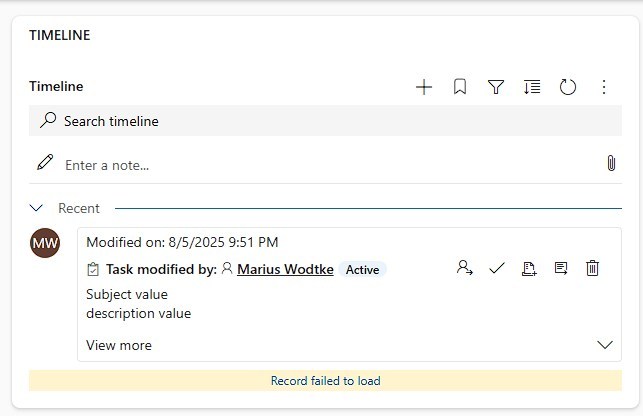Click the expand all records icon
The width and height of the screenshot is (643, 416).
[532, 87]
